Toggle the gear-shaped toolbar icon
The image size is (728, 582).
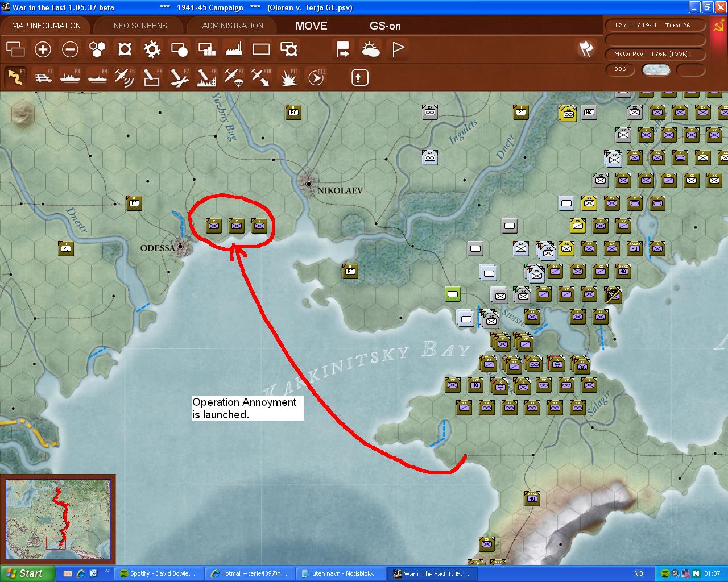pos(152,49)
